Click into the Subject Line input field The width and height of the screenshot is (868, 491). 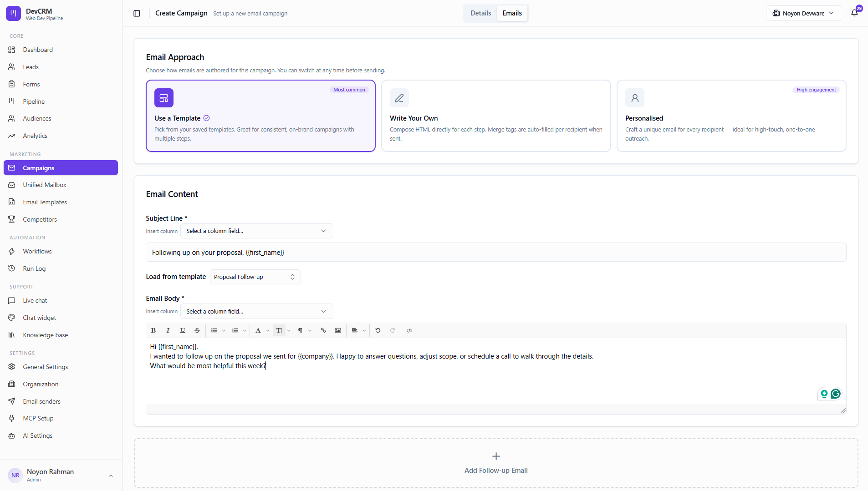[496, 252]
